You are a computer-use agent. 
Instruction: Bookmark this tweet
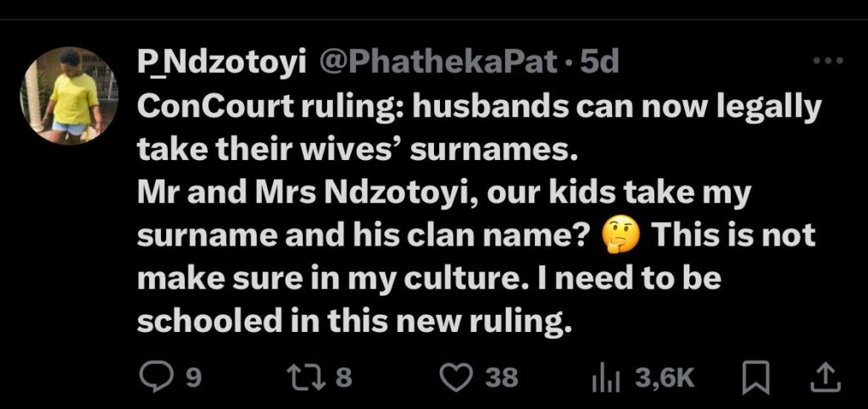752,377
